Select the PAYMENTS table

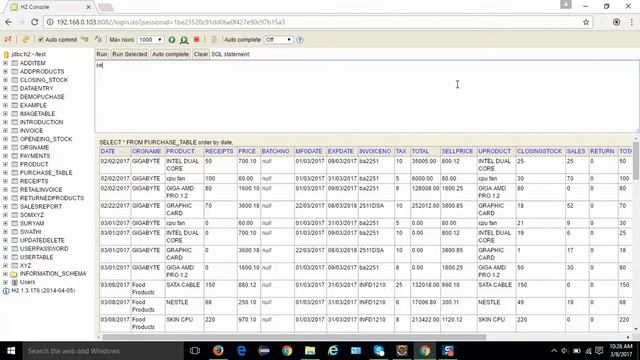(x=35, y=156)
